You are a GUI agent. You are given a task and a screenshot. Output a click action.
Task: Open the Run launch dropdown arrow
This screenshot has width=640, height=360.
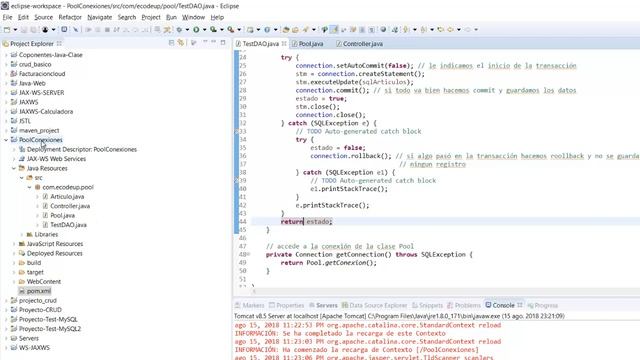point(204,29)
